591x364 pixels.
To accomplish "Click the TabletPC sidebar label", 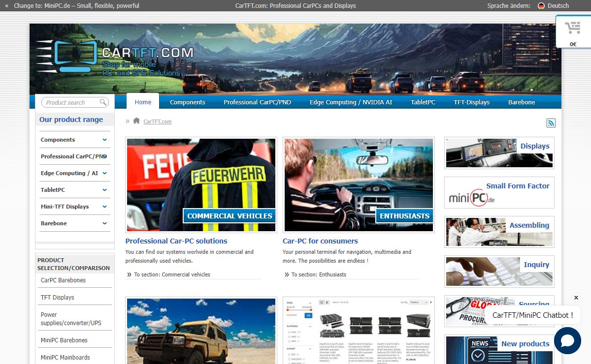I will (53, 190).
